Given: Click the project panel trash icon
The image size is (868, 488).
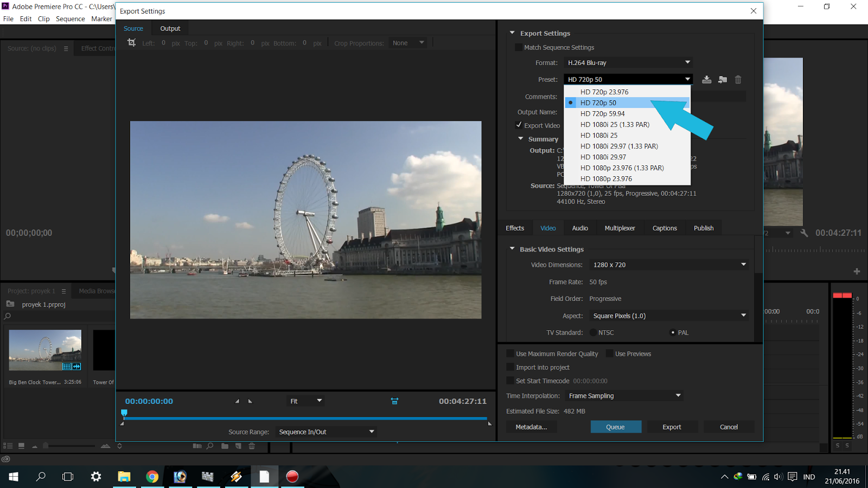Looking at the screenshot, I should pyautogui.click(x=252, y=446).
